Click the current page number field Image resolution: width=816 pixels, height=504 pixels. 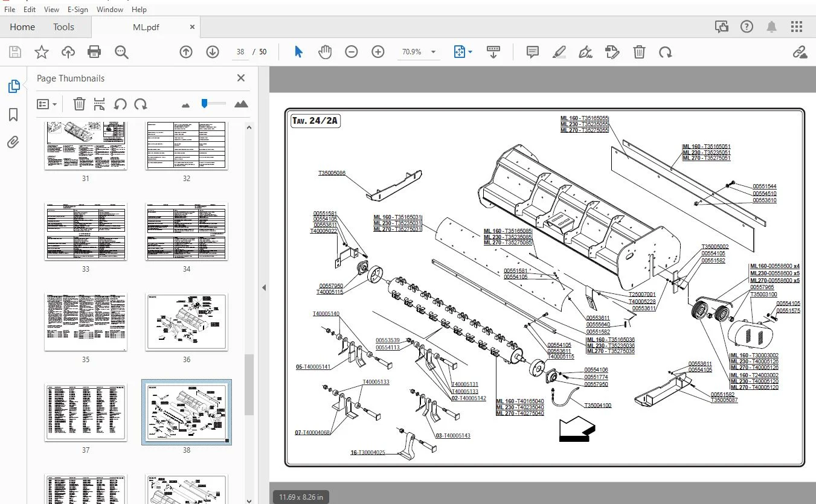240,52
